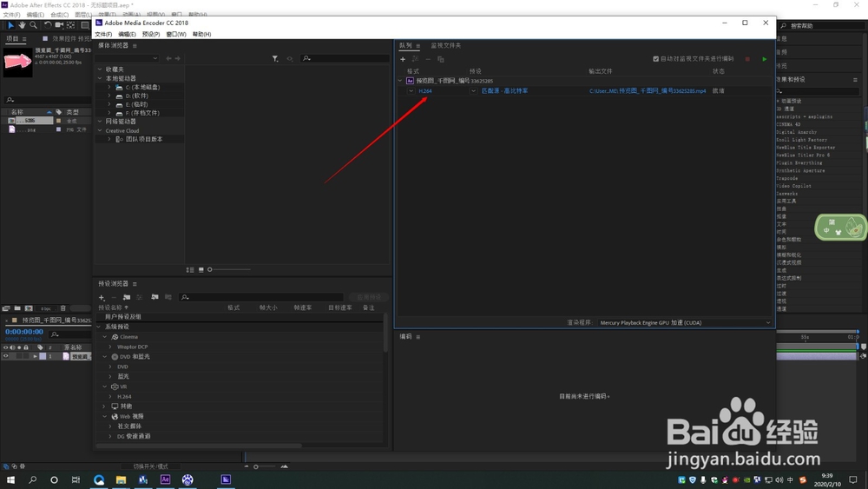Click the red Stop Queue button

[x=747, y=59]
